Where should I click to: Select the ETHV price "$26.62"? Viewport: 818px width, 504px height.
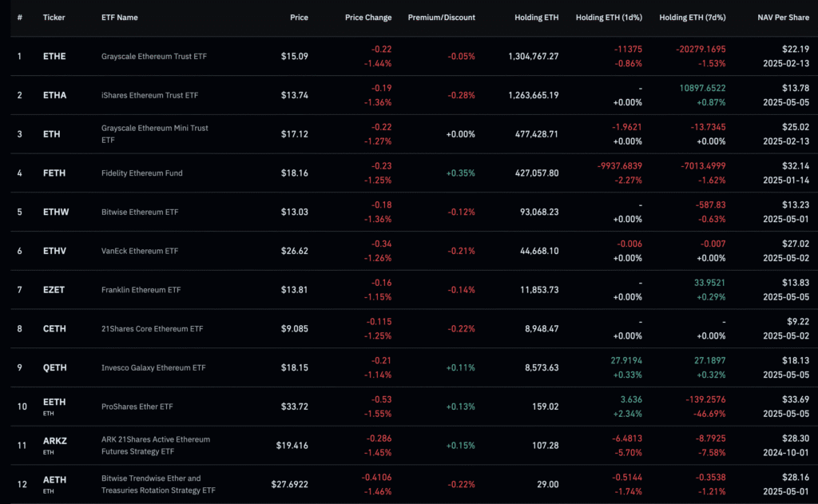294,251
